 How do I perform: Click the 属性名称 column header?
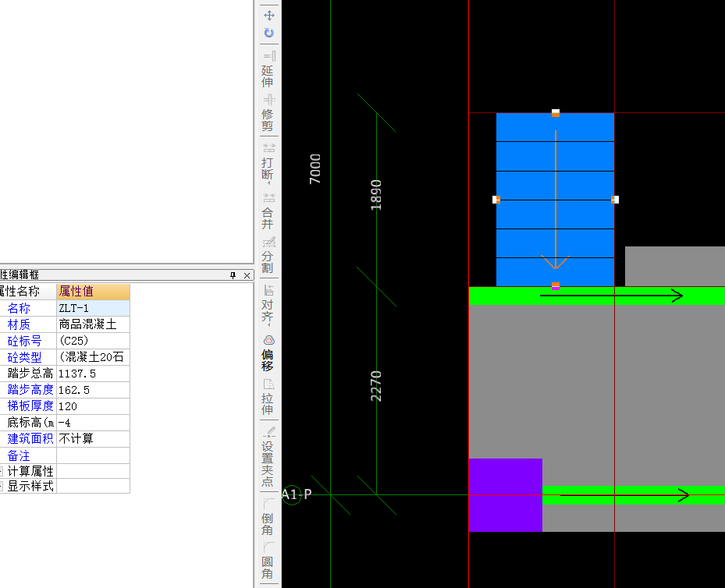28,292
